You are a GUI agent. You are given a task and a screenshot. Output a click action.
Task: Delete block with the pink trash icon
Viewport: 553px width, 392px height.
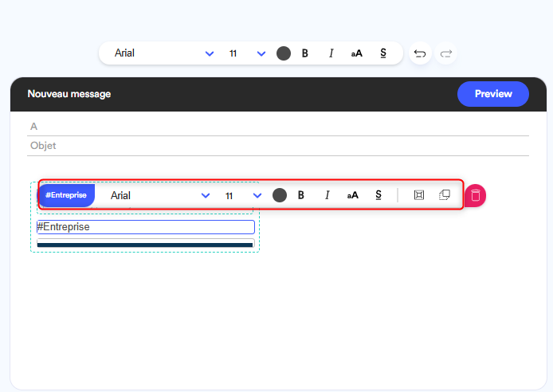point(475,195)
